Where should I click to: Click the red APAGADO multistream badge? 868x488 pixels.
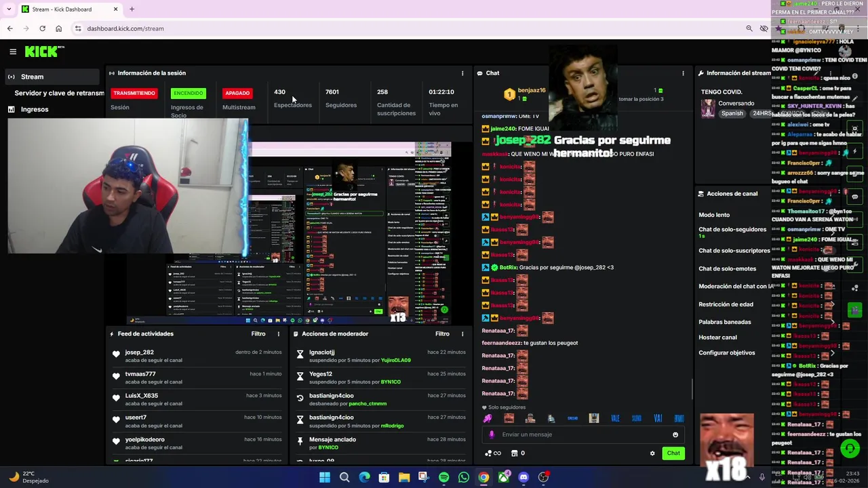tap(237, 94)
